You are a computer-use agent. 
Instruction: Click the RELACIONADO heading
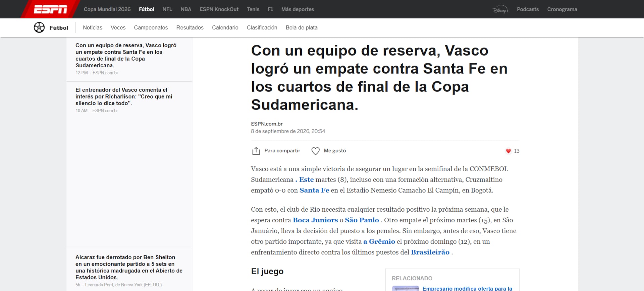[412, 278]
